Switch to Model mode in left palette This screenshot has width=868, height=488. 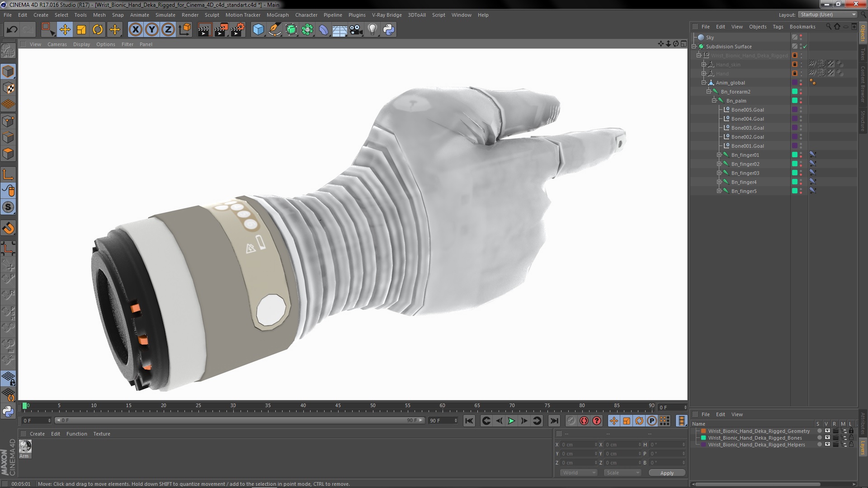[8, 71]
